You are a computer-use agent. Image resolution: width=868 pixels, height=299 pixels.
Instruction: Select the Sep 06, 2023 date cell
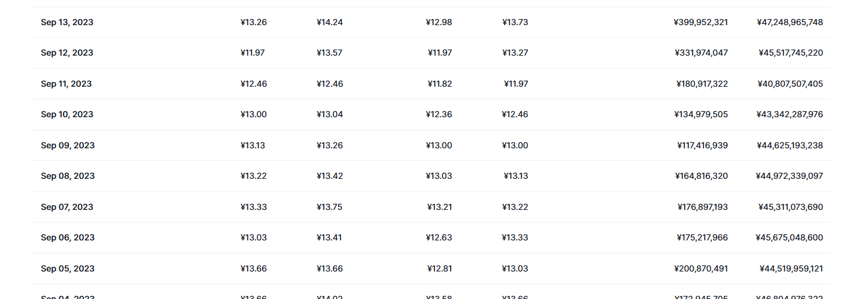(x=68, y=237)
